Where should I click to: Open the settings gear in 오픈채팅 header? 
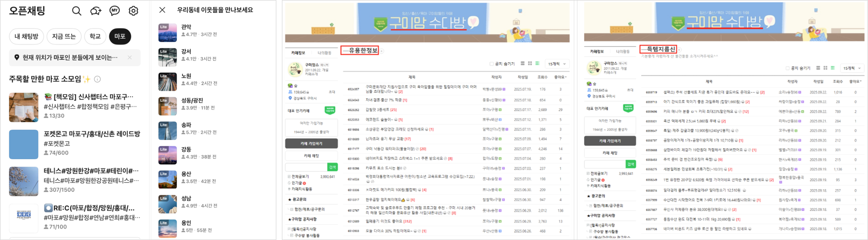pos(133,11)
